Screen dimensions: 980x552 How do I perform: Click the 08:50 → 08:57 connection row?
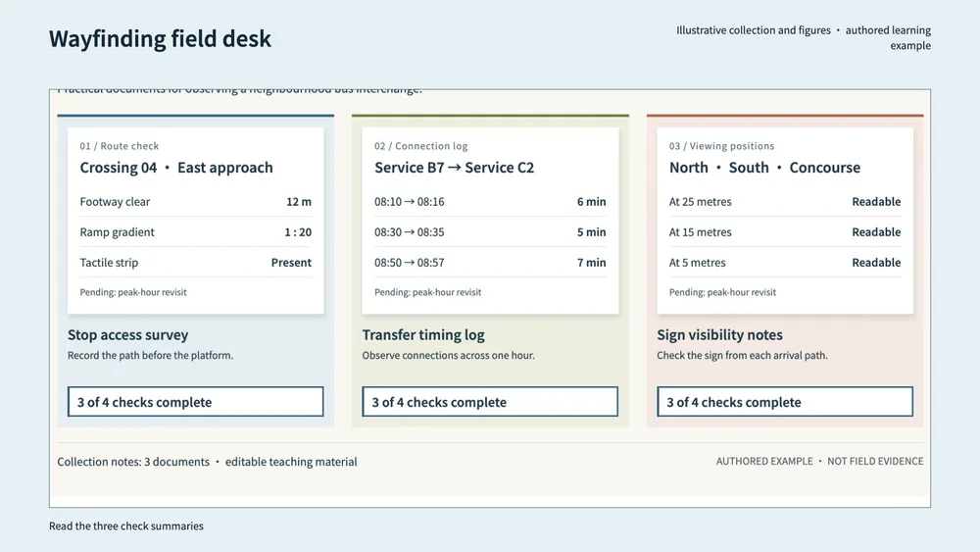(x=490, y=263)
